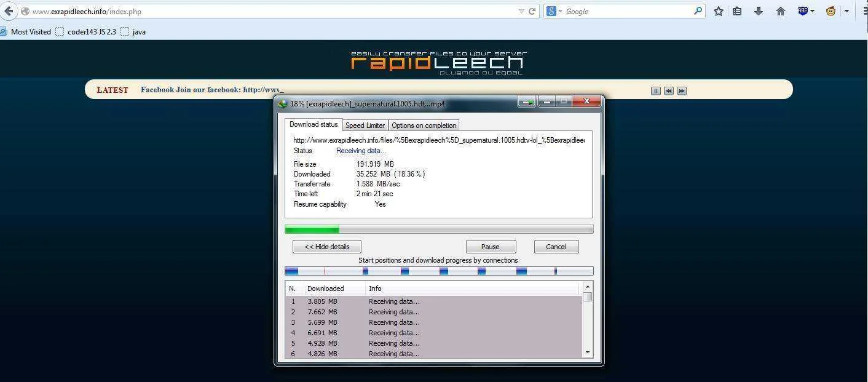Open the java bookmark
Image resolution: width=868 pixels, height=382 pixels.
[x=133, y=31]
